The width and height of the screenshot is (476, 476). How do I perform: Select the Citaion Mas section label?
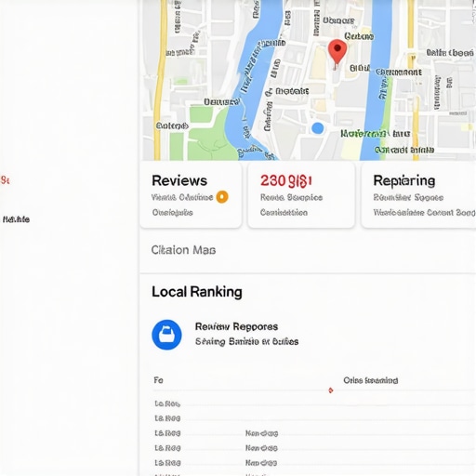pos(183,250)
